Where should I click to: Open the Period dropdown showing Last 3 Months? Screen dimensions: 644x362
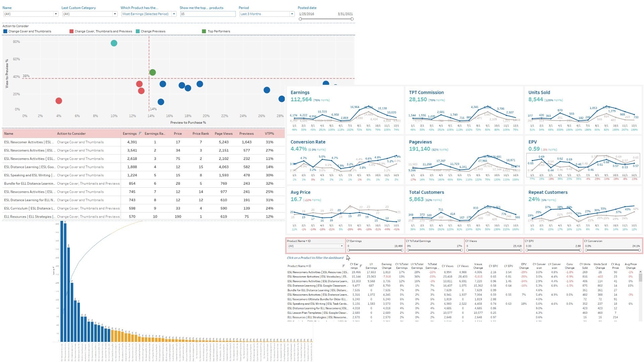[292, 14]
